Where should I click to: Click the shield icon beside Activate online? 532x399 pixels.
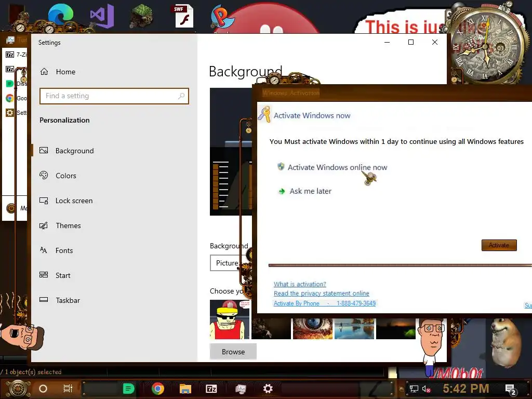[x=281, y=167]
